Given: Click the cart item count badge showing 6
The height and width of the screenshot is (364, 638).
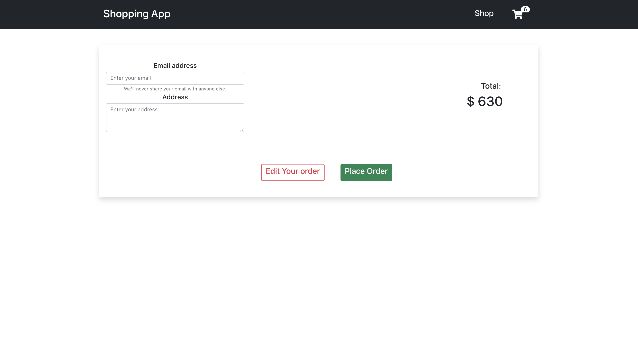Looking at the screenshot, I should point(526,9).
